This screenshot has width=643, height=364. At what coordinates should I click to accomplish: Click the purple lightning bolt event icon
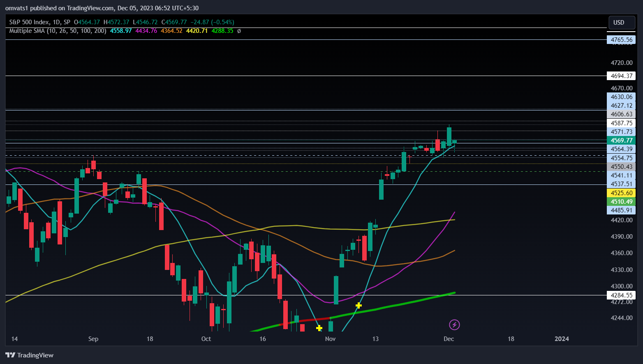pyautogui.click(x=454, y=325)
